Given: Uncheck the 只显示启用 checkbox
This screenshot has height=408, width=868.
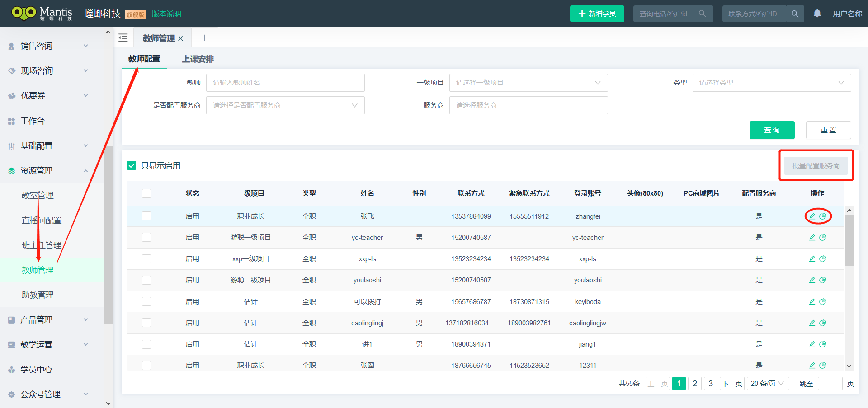Looking at the screenshot, I should 132,166.
